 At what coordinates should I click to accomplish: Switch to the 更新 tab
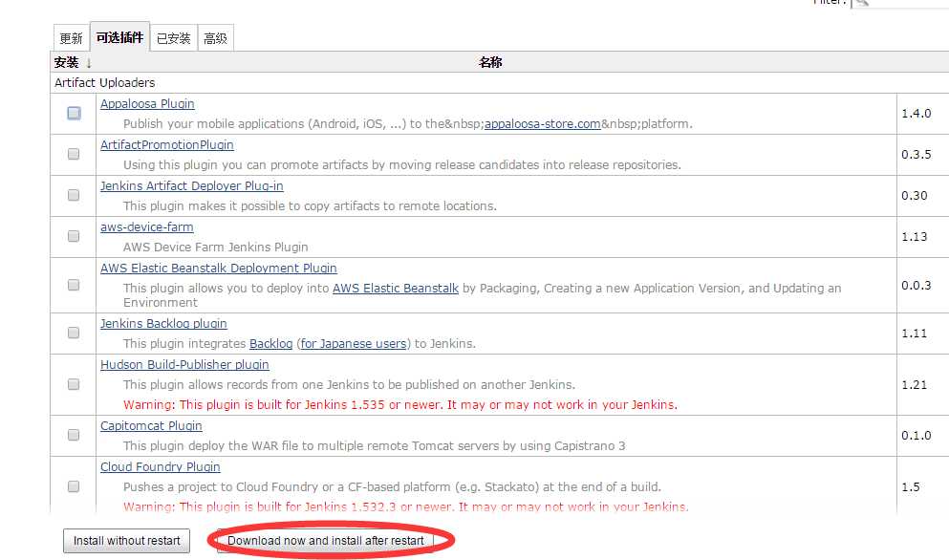pyautogui.click(x=71, y=39)
